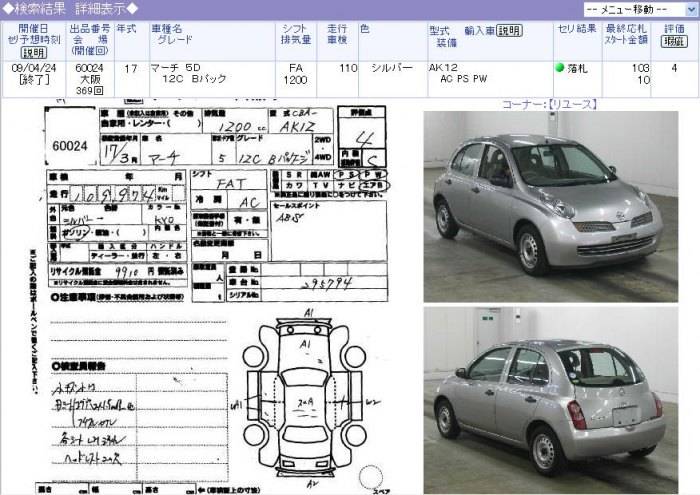Click the car name マーチ 5D
Screen dimensions: 700x495
[175, 68]
